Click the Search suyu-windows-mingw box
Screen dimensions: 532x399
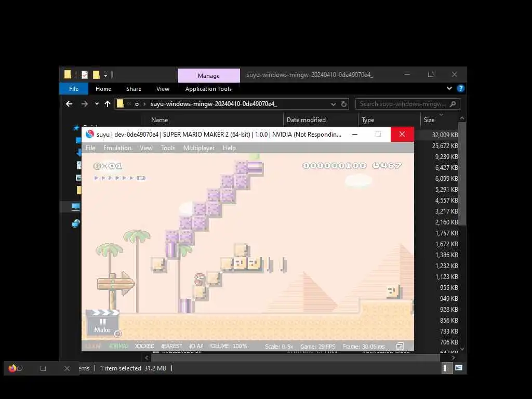pos(407,104)
